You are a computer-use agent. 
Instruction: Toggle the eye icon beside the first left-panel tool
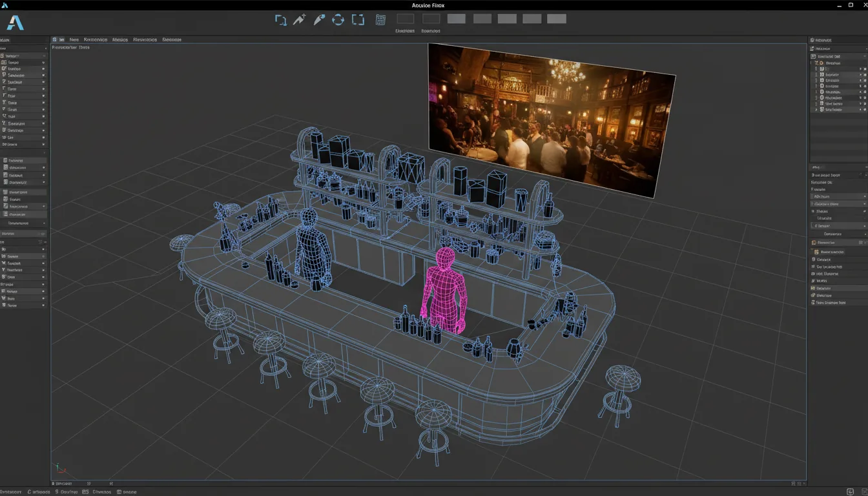(44, 55)
